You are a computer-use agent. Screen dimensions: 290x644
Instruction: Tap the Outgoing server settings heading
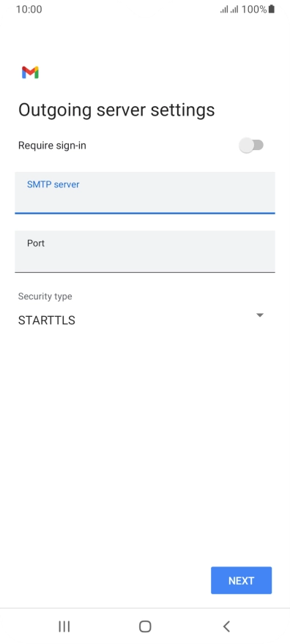coord(116,110)
